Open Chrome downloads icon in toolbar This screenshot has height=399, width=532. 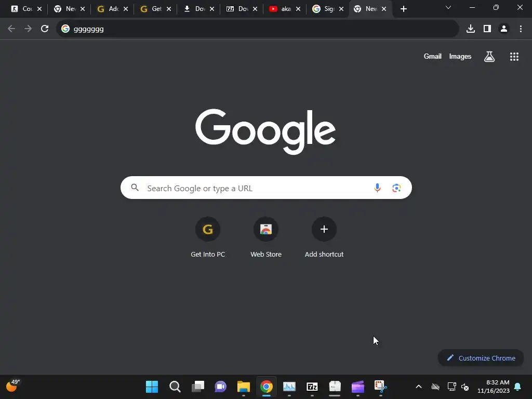pos(471,29)
